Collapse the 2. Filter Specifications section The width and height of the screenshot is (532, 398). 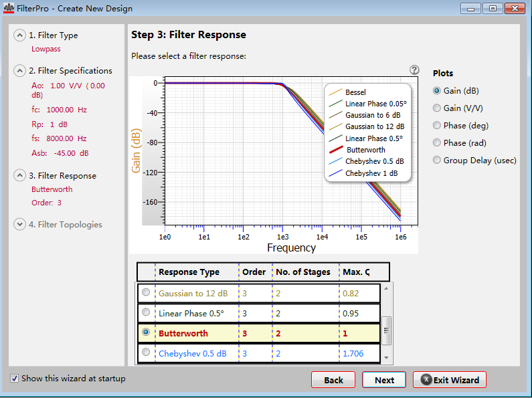tap(19, 70)
